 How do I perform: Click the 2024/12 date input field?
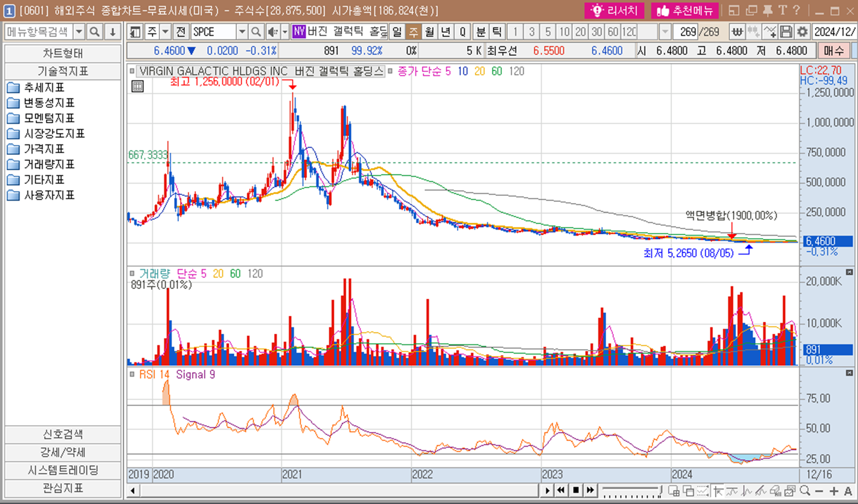point(834,32)
